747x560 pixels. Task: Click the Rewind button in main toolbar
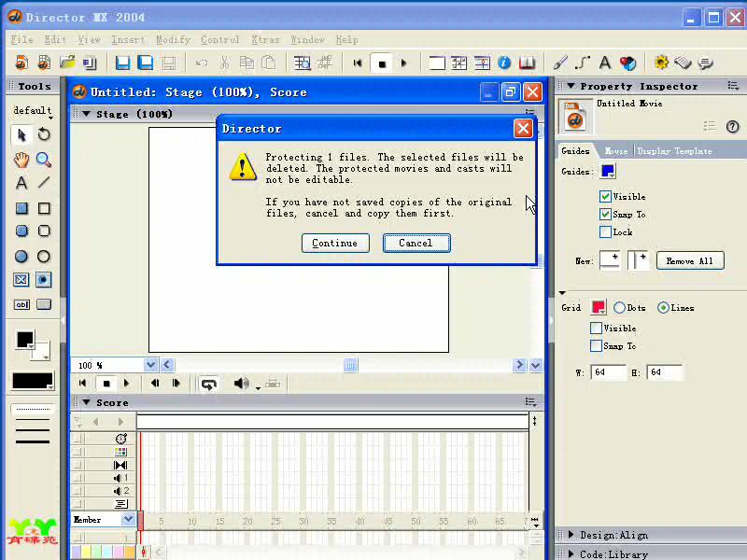(x=358, y=63)
